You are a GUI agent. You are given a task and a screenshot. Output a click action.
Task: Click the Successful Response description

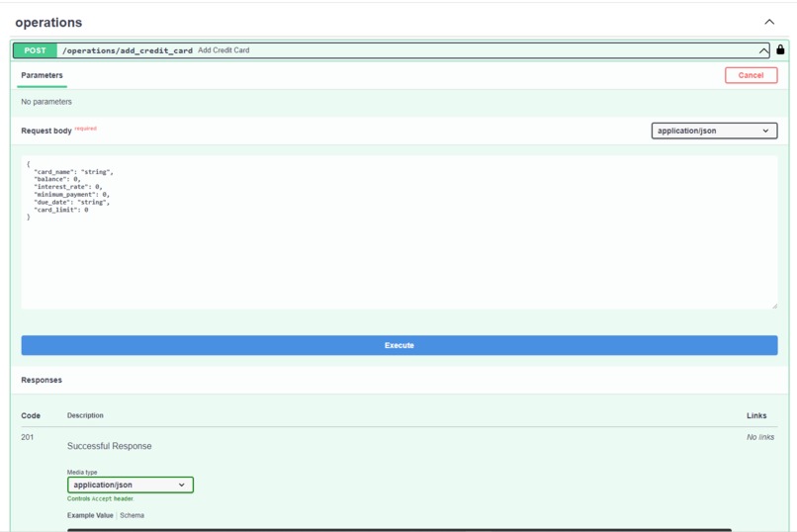click(110, 446)
